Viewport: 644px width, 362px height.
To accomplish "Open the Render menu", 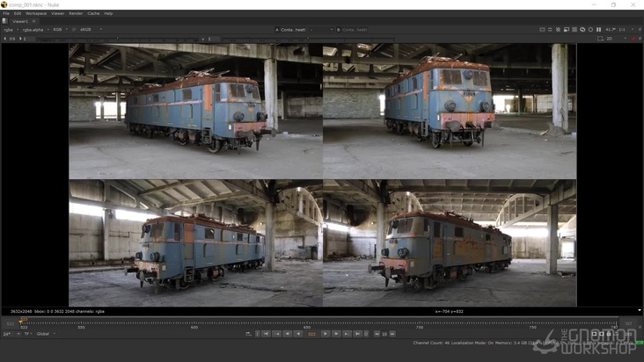I will [x=76, y=13].
